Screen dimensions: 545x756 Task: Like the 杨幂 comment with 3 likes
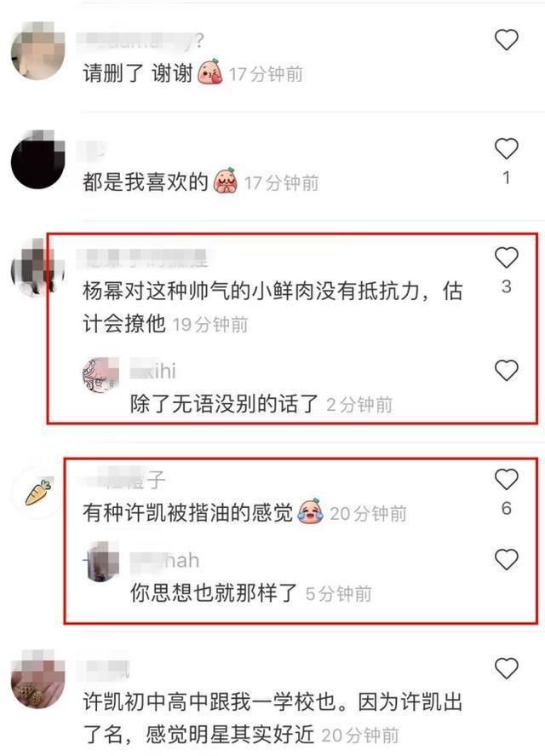click(506, 257)
